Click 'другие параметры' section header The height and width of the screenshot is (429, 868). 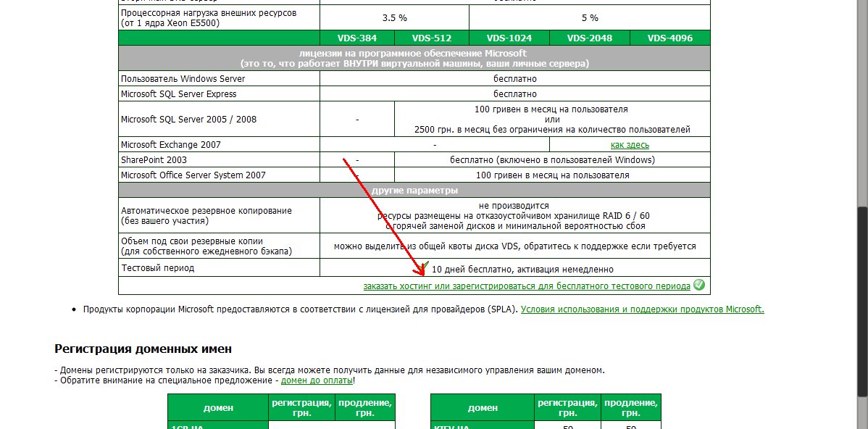pyautogui.click(x=414, y=191)
